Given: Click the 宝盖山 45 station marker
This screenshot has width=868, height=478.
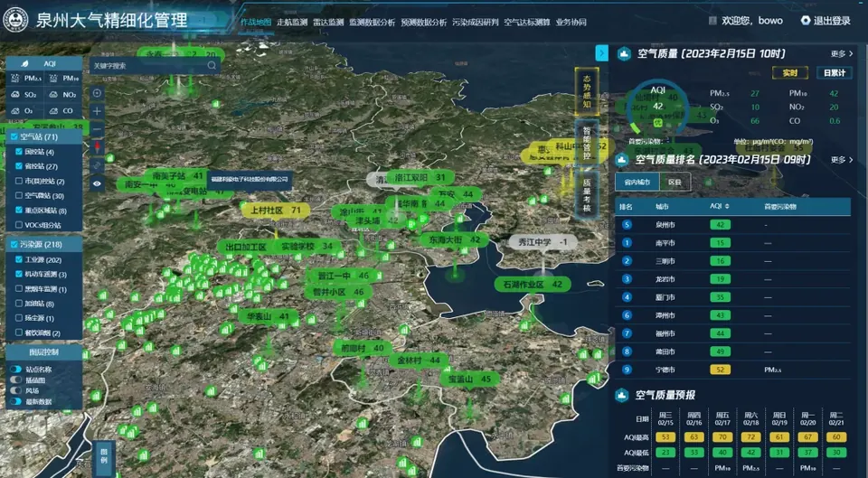Looking at the screenshot, I should (x=469, y=379).
